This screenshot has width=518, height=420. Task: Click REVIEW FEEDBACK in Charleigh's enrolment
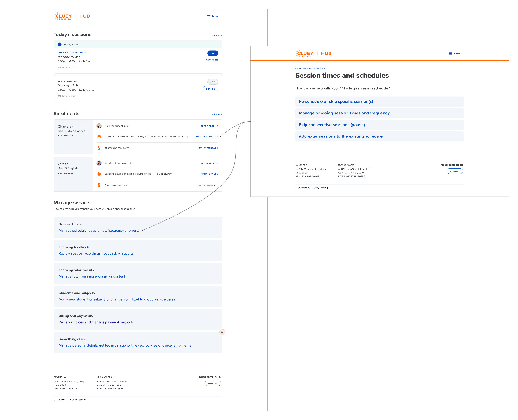(x=208, y=148)
